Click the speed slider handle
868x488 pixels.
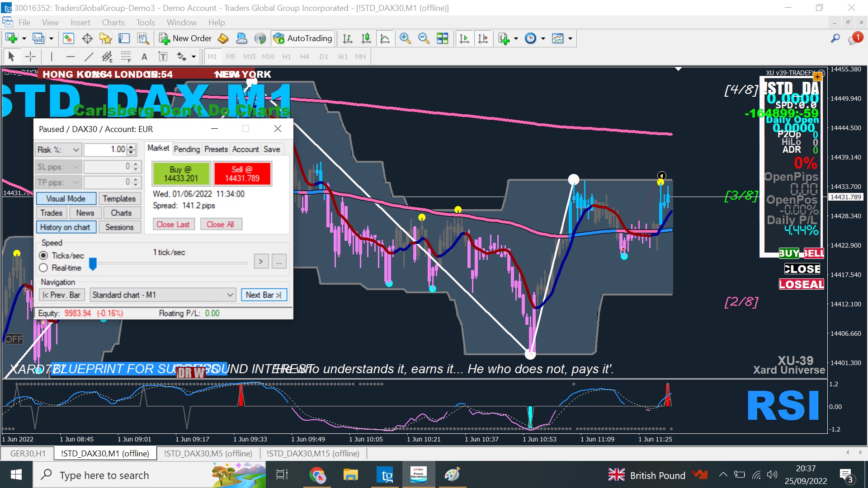pyautogui.click(x=93, y=263)
